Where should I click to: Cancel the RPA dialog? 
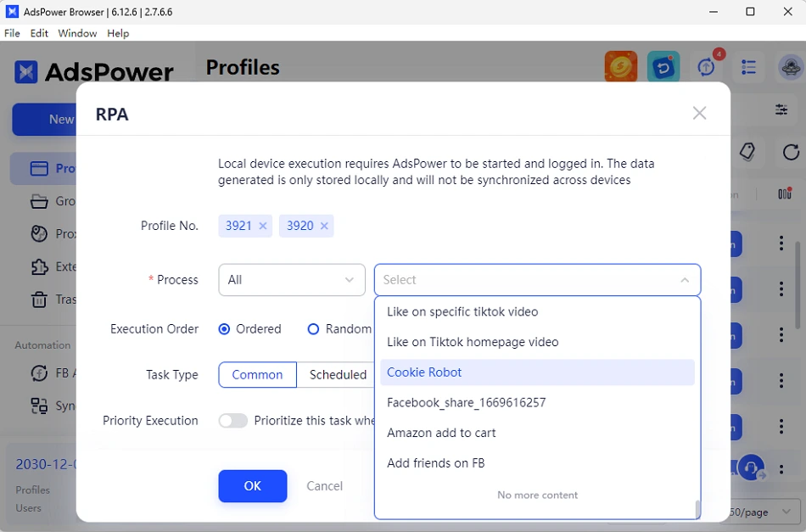click(x=324, y=485)
